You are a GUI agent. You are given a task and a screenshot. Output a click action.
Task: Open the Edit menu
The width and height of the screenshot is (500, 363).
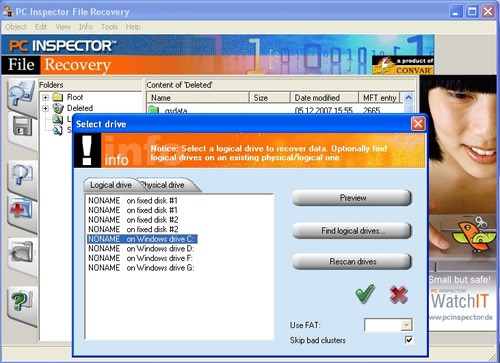(41, 27)
